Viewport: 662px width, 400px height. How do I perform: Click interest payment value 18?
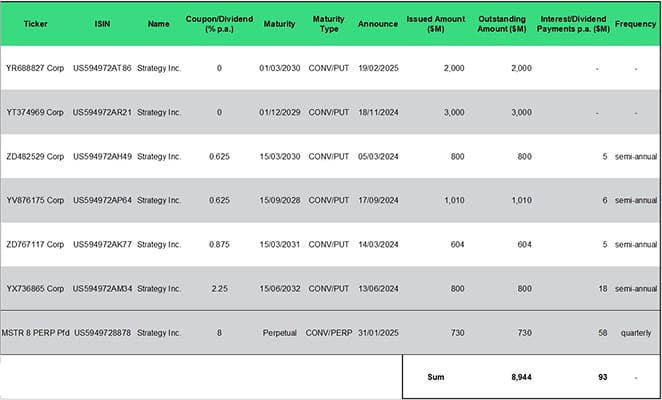603,288
